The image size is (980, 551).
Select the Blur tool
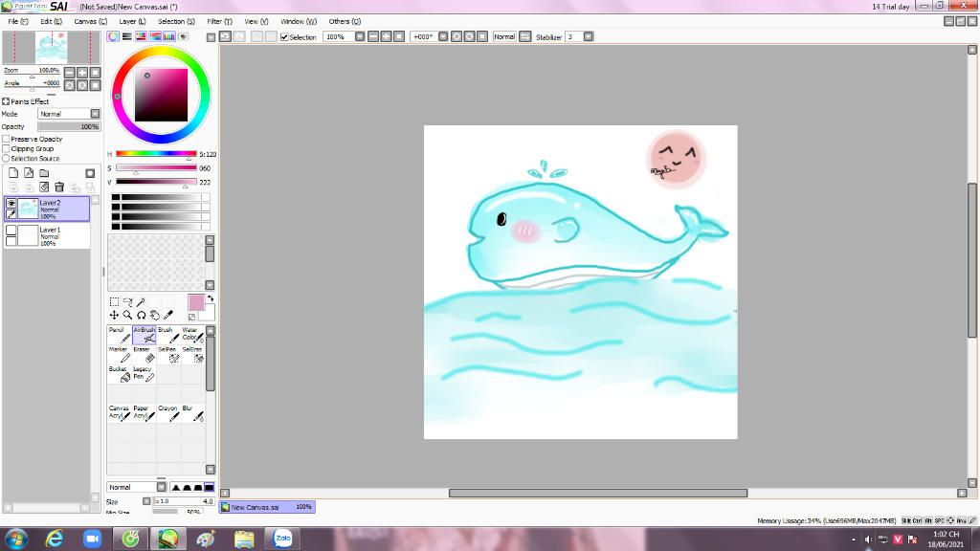192,413
